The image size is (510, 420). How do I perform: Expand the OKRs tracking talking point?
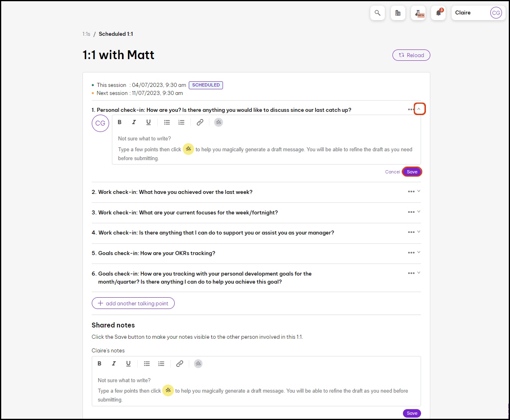point(419,252)
